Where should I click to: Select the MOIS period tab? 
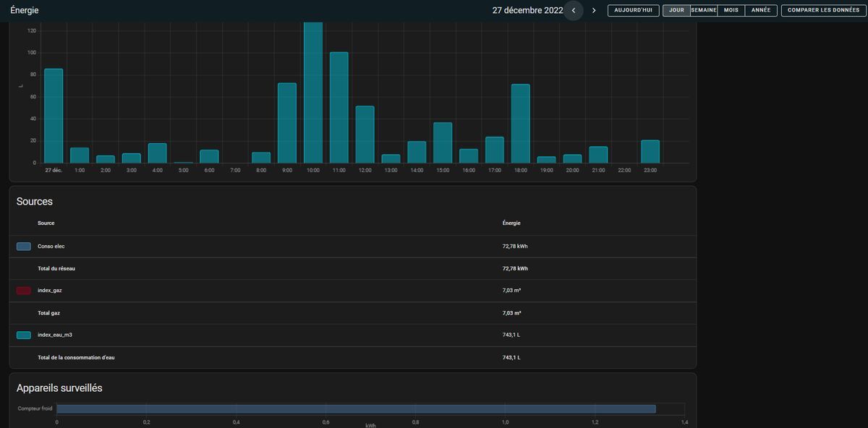(x=731, y=11)
